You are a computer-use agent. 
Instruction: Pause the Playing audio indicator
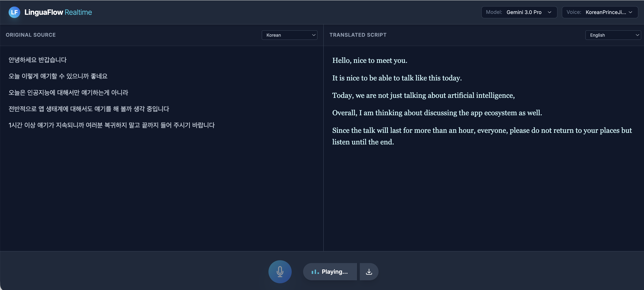click(x=330, y=271)
